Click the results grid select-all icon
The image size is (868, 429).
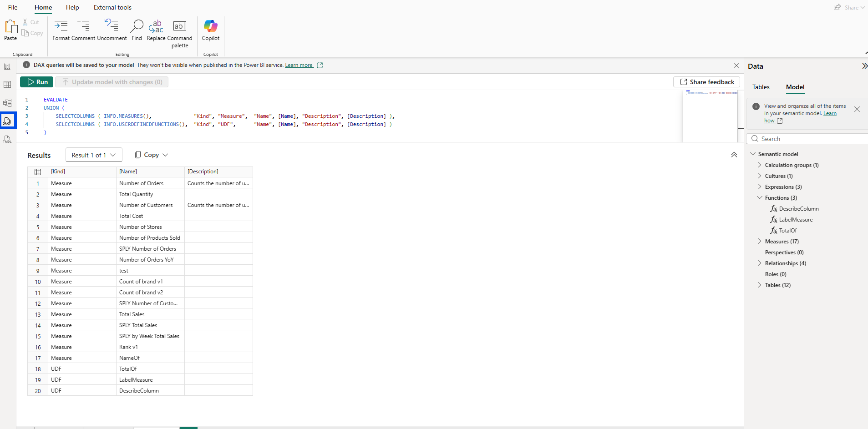click(x=38, y=172)
